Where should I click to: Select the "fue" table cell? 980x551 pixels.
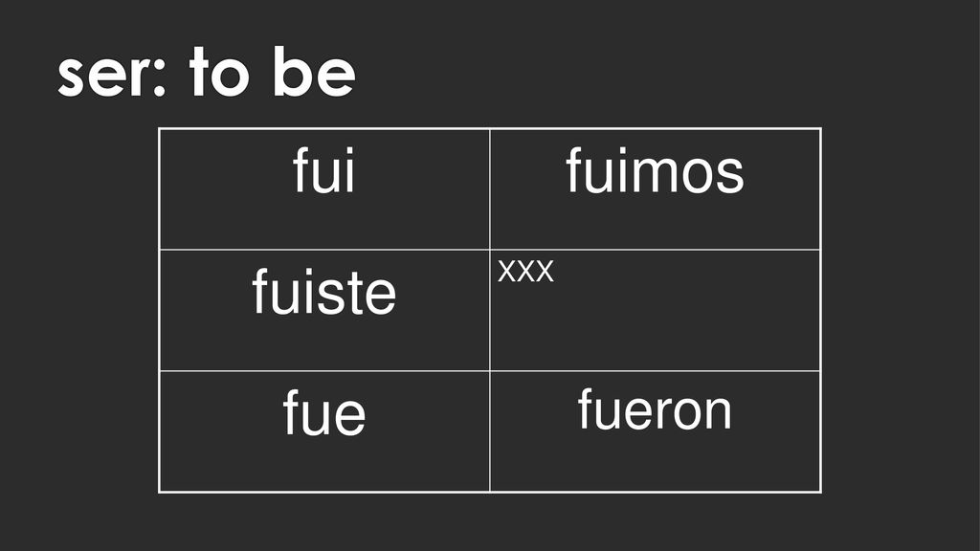coord(324,431)
